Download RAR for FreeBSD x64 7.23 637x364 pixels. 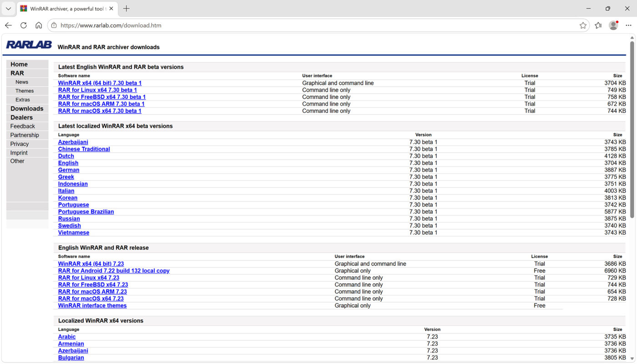(x=93, y=285)
